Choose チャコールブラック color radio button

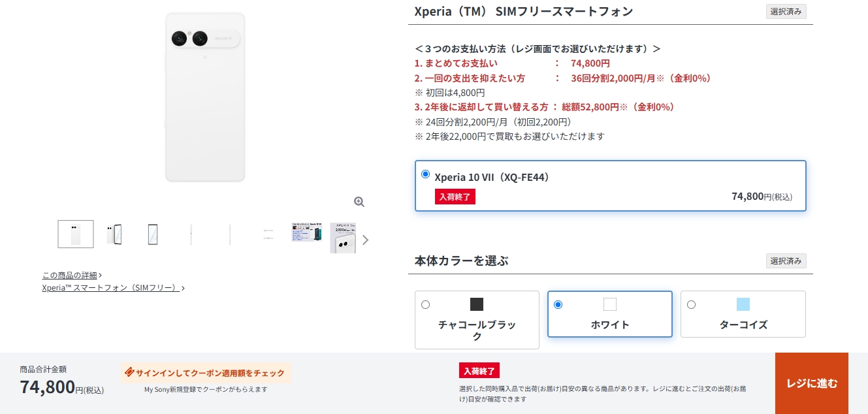(426, 304)
